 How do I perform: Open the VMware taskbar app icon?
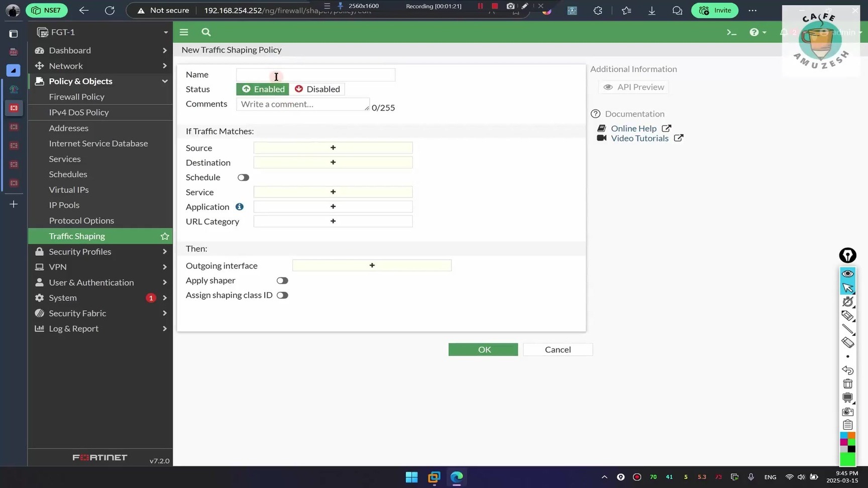[x=434, y=477]
